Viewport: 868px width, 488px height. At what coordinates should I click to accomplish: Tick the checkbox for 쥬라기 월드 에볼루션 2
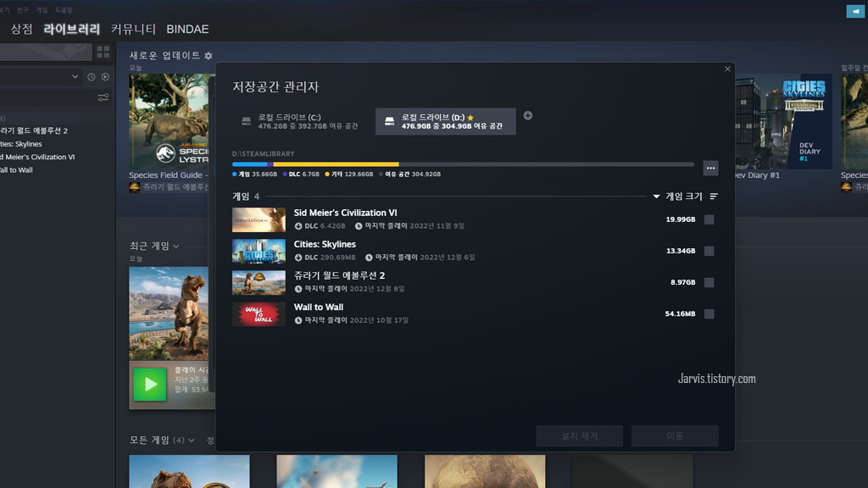(709, 282)
